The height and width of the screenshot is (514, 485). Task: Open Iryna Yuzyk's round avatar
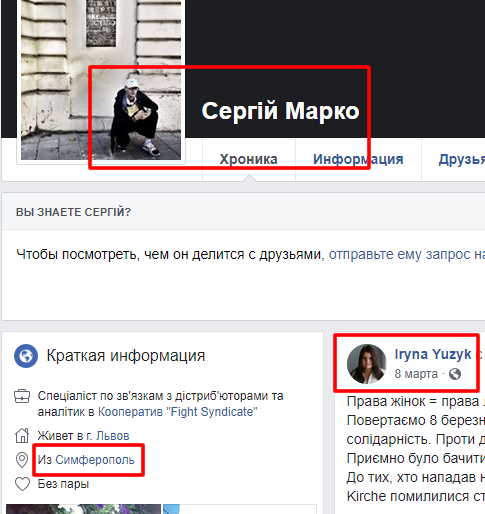[x=366, y=364]
